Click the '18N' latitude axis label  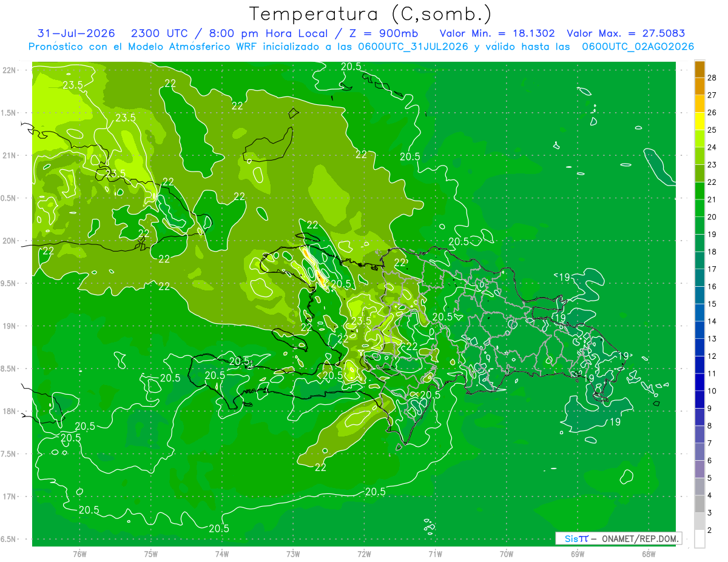pos(9,411)
